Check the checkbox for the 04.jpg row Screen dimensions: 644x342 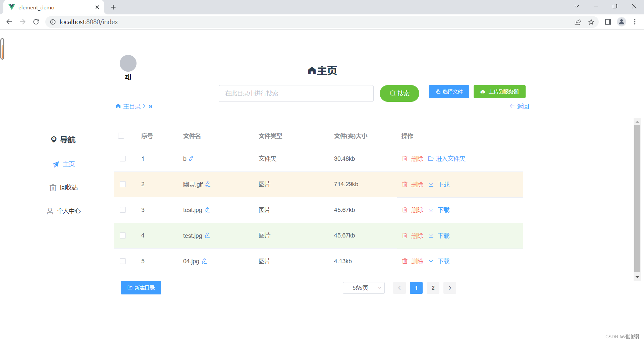[x=123, y=261]
